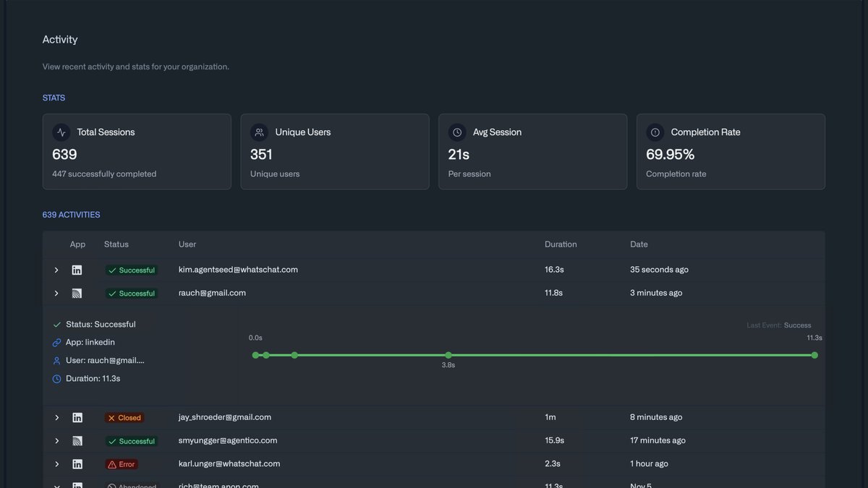Click the first timeline dot at 0.0s
868x488 pixels.
[x=255, y=355]
